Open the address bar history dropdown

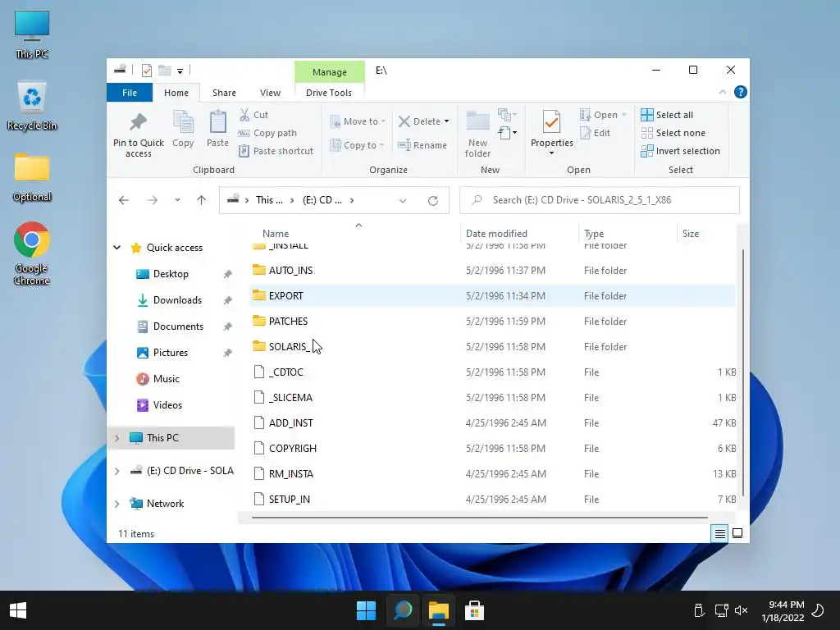tap(403, 200)
